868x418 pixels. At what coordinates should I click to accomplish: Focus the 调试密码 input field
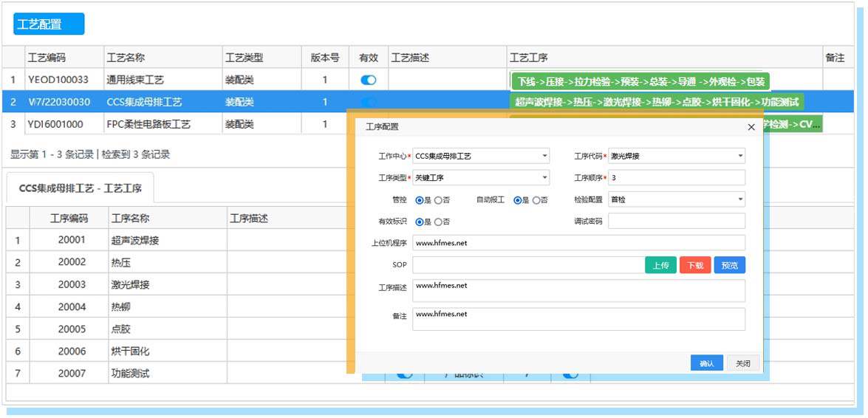pyautogui.click(x=677, y=221)
